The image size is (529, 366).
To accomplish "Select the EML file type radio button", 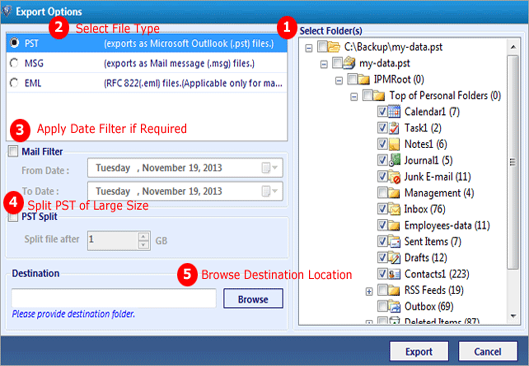I will (x=14, y=82).
